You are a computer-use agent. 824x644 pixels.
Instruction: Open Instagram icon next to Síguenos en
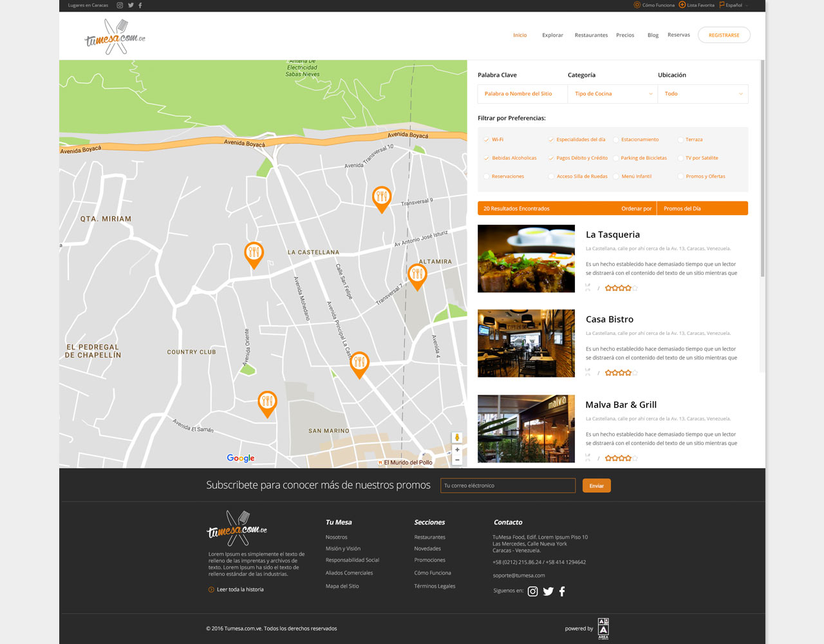tap(533, 591)
